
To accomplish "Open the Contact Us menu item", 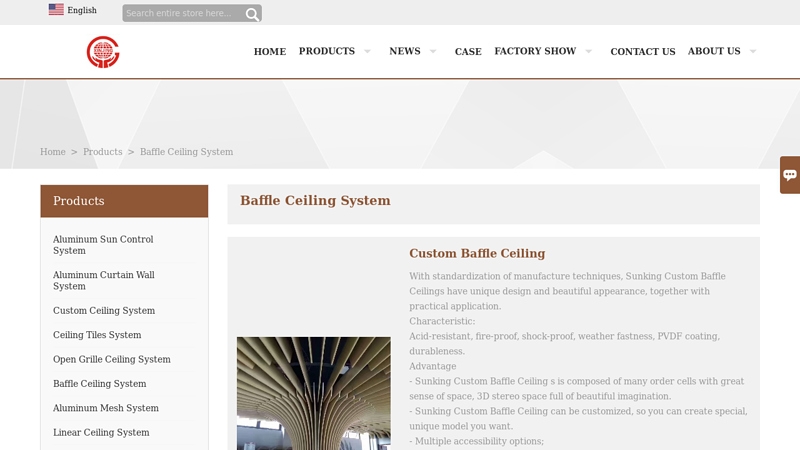I will (x=643, y=52).
